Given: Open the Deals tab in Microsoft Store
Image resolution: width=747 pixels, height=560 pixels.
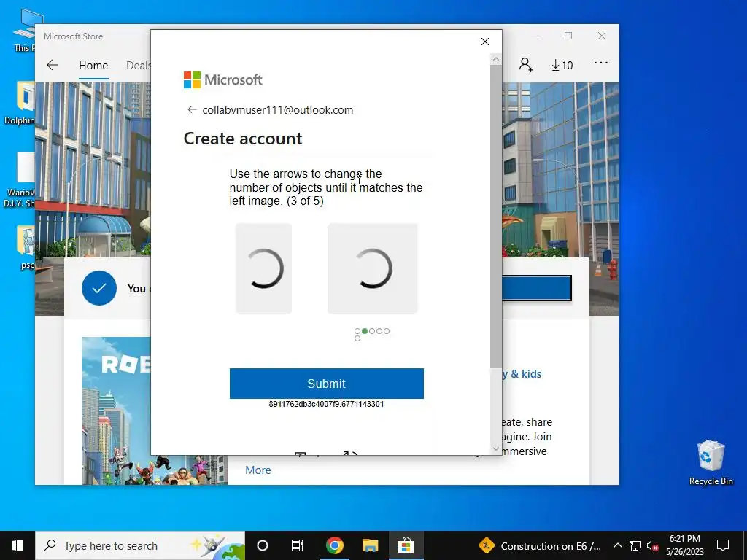Looking at the screenshot, I should [x=138, y=65].
